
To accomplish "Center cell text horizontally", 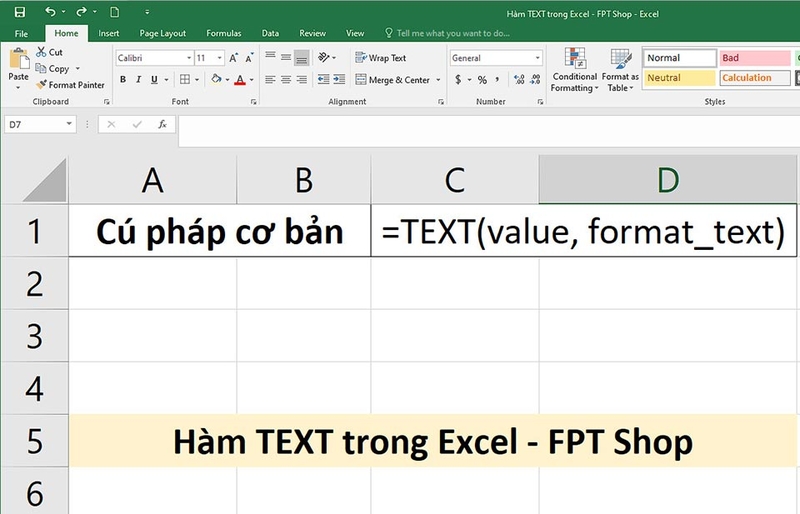I will [286, 80].
